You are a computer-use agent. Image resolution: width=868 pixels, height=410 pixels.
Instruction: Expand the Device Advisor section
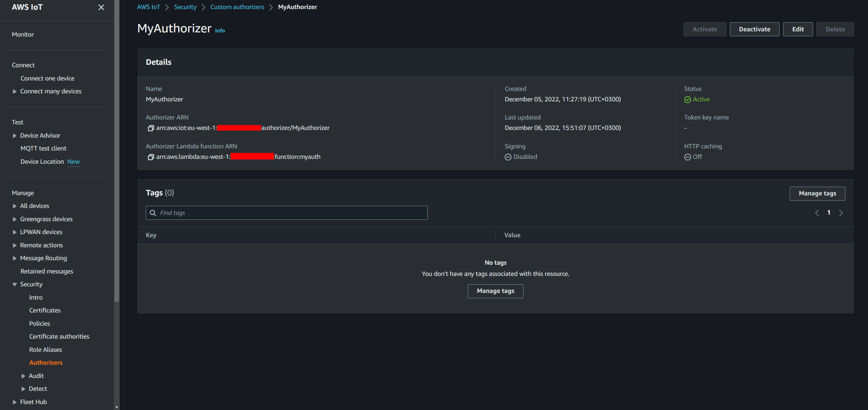point(14,136)
